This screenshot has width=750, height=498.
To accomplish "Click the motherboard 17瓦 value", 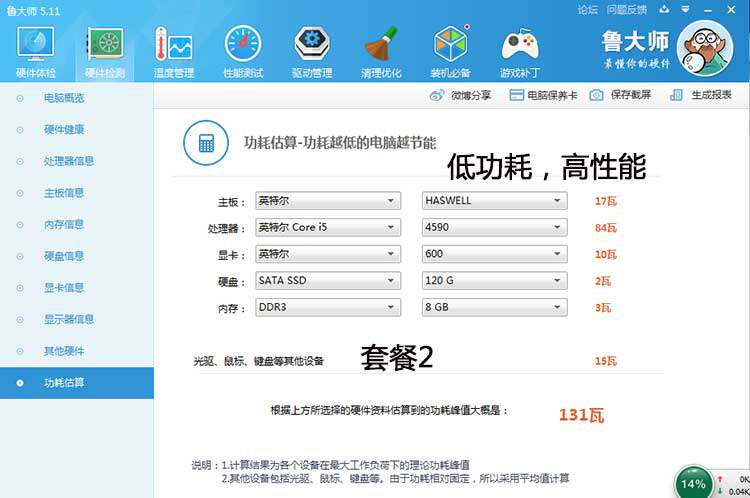I will coord(606,201).
